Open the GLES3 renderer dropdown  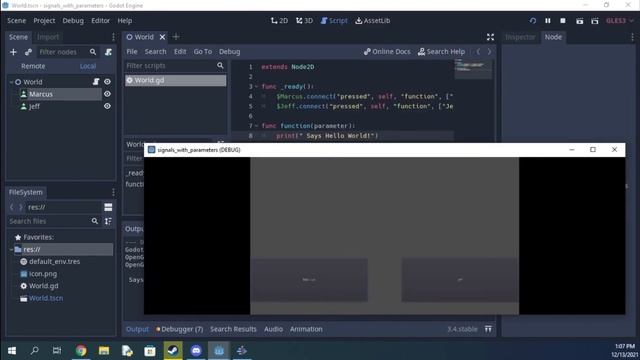620,20
